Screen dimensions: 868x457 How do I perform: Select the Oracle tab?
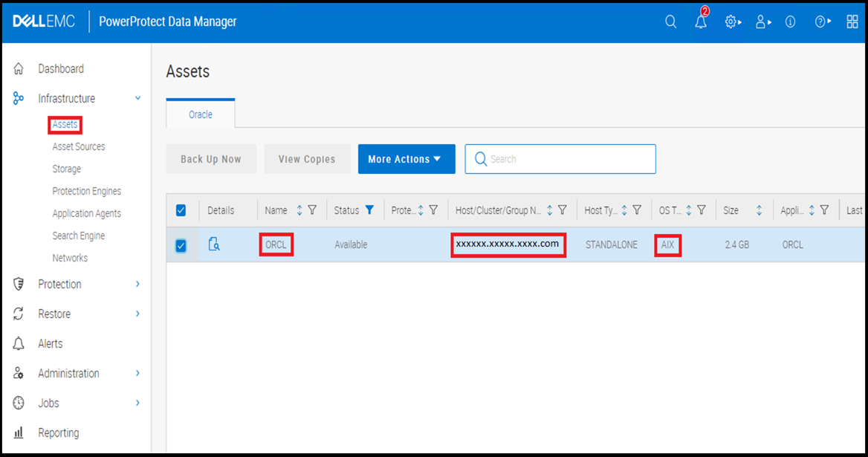201,114
